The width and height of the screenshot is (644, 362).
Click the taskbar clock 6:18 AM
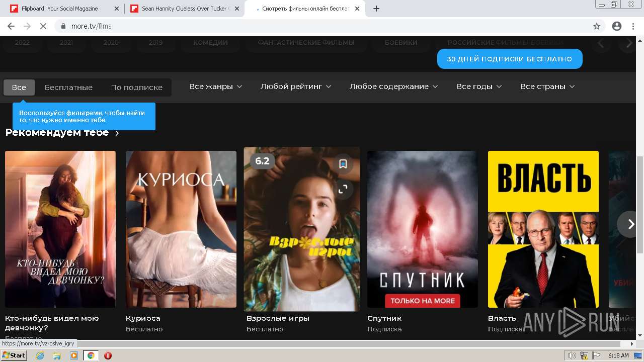tap(618, 355)
